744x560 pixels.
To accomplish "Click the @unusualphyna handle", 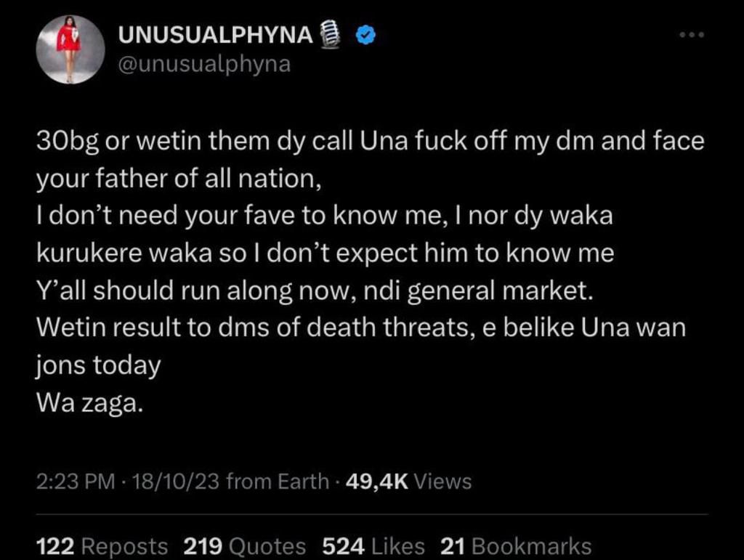I will [203, 64].
